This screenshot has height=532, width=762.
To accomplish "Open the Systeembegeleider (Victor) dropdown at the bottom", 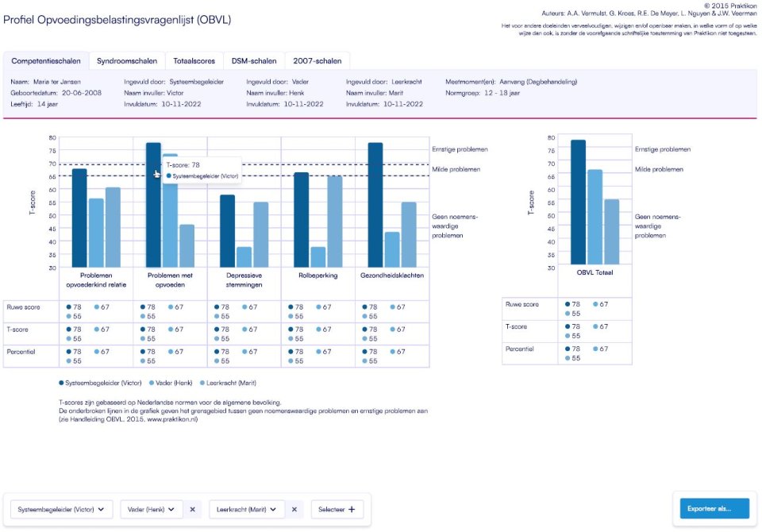I will pyautogui.click(x=61, y=510).
